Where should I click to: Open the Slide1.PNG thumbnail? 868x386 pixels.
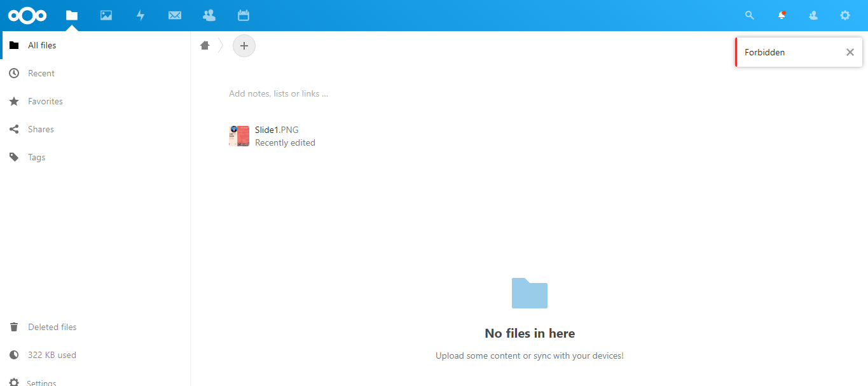pyautogui.click(x=239, y=136)
